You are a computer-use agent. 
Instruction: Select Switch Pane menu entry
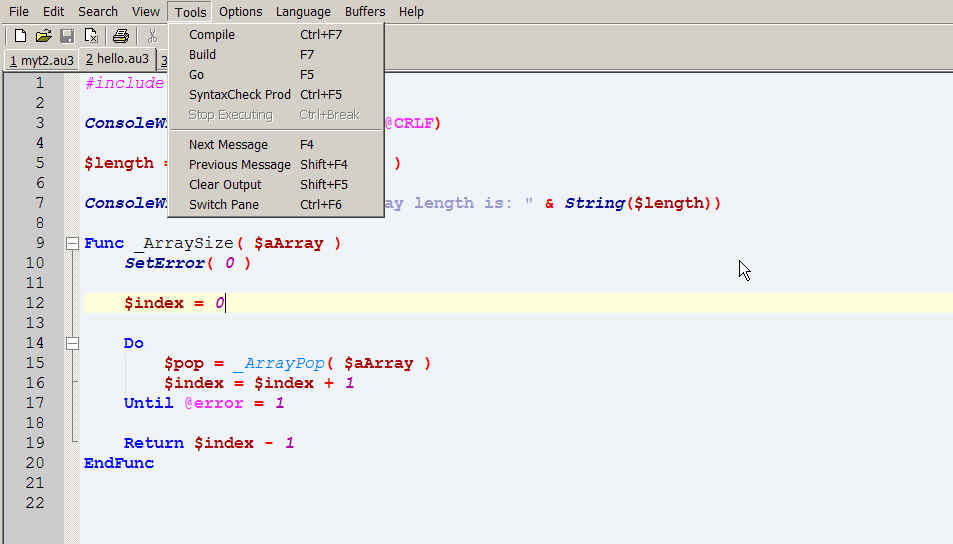click(276, 205)
